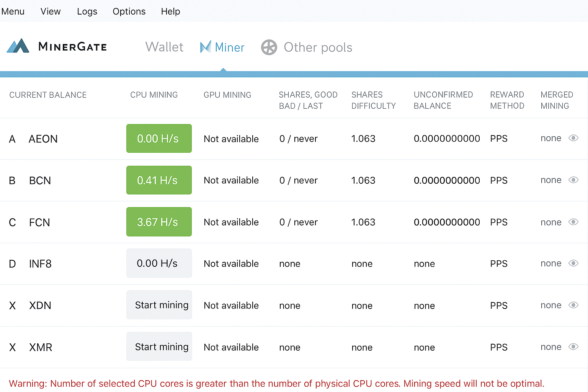Click XMR's PPS reward method
Viewport: 588px width, 392px height.
[499, 347]
